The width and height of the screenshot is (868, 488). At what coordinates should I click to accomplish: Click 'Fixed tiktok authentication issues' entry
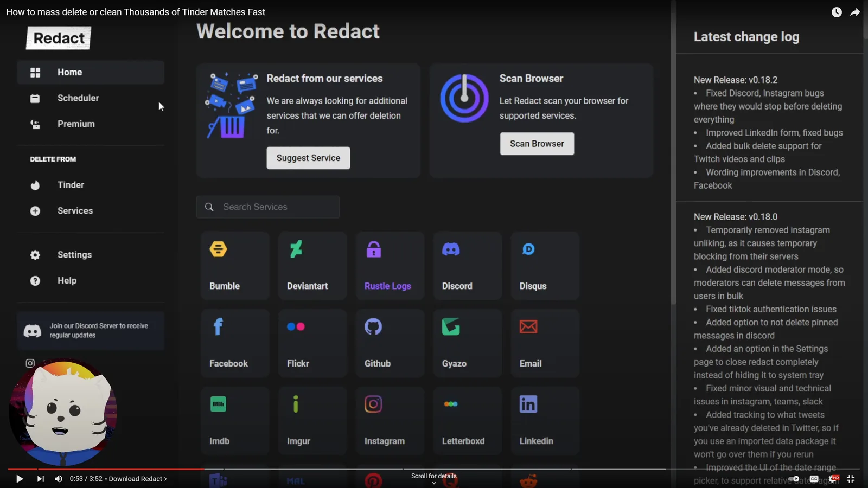click(771, 309)
